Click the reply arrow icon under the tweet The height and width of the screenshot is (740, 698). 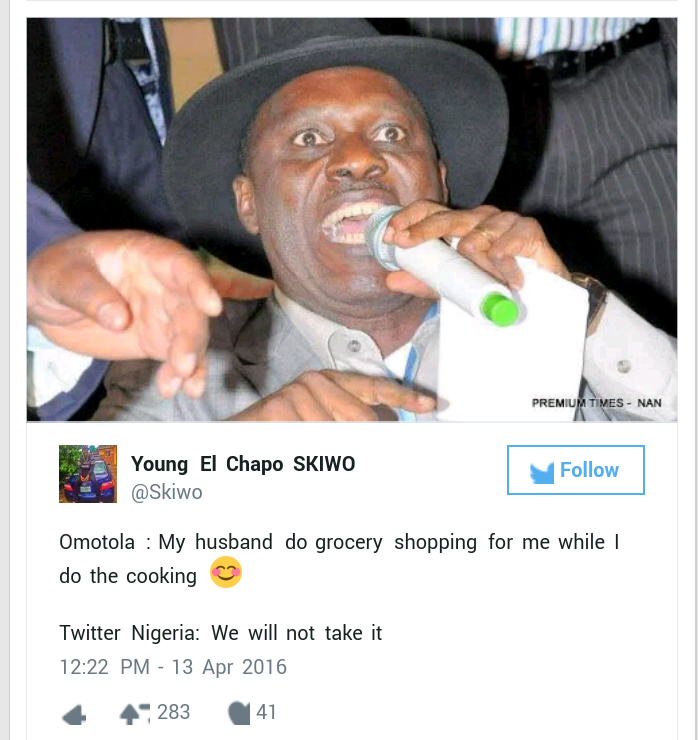tap(74, 714)
